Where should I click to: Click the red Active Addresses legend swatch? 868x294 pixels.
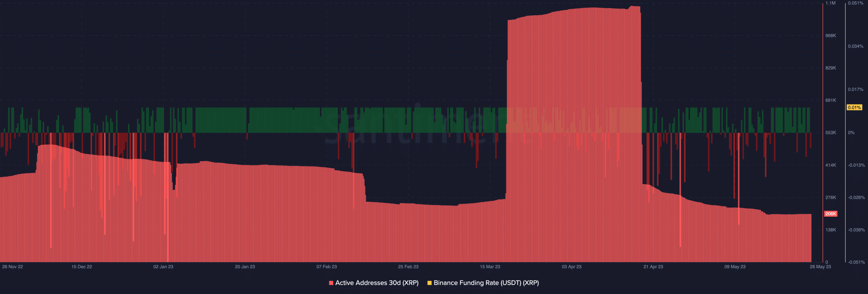(331, 283)
